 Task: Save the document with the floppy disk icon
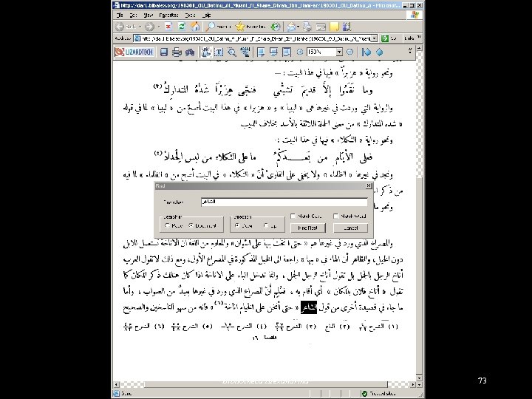click(x=164, y=52)
